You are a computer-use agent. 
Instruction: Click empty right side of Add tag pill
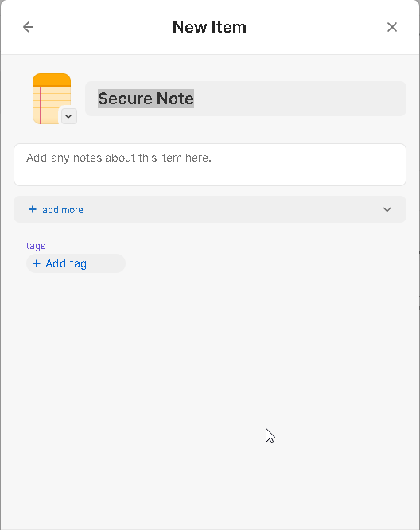click(107, 263)
